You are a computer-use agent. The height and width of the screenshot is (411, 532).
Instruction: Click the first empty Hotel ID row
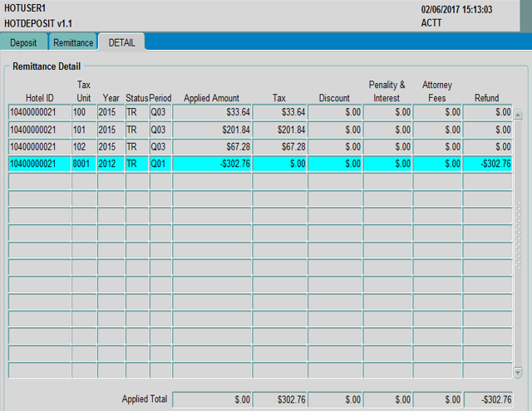click(39, 181)
